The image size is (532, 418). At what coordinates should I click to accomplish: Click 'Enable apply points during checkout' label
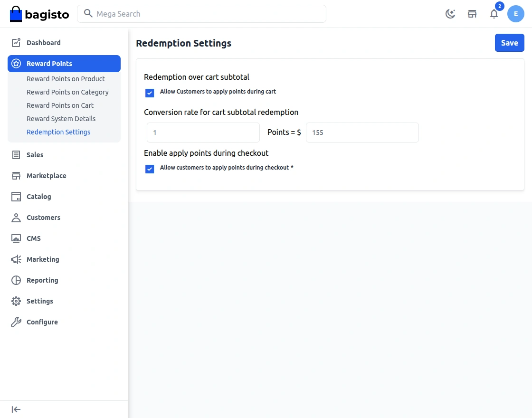(x=206, y=153)
